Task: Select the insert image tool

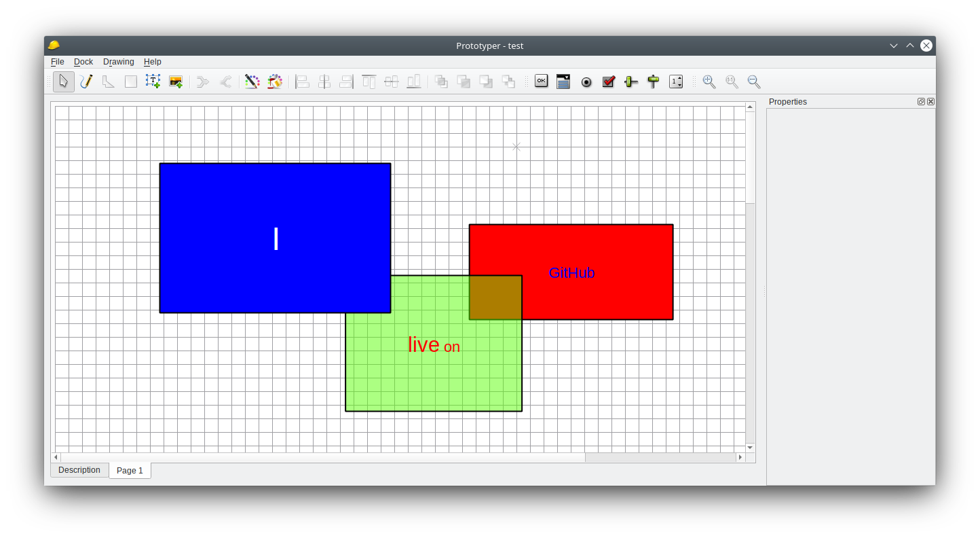Action: coord(176,82)
